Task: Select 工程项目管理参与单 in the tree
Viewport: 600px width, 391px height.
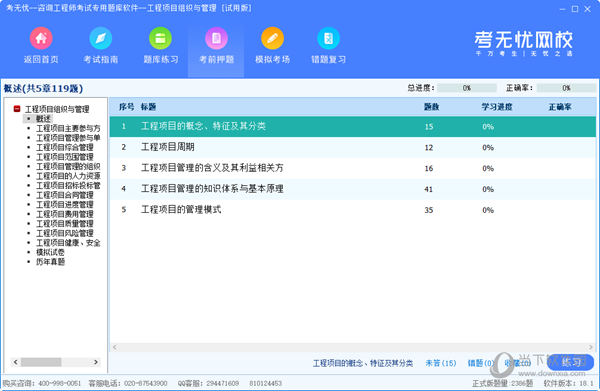Action: (68, 138)
